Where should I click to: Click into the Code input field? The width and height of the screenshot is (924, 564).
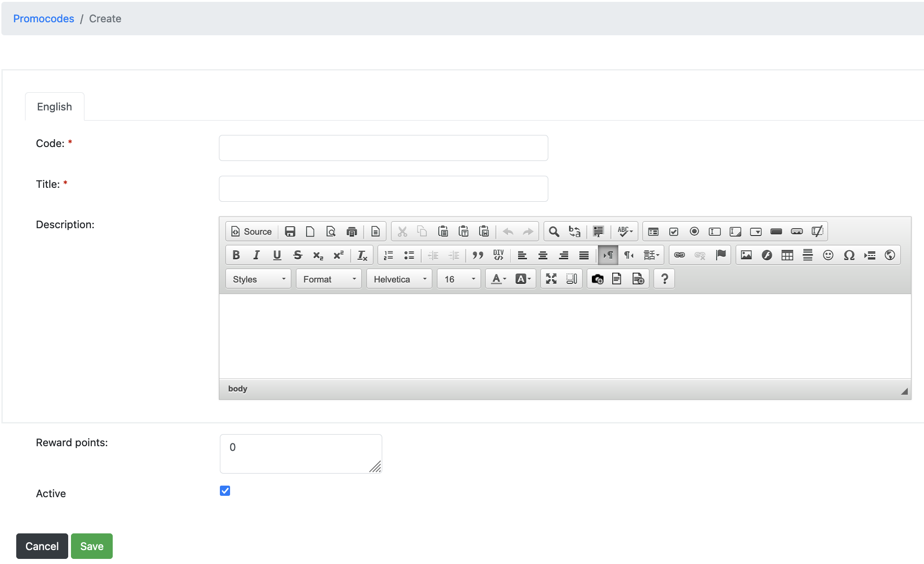[x=383, y=148]
